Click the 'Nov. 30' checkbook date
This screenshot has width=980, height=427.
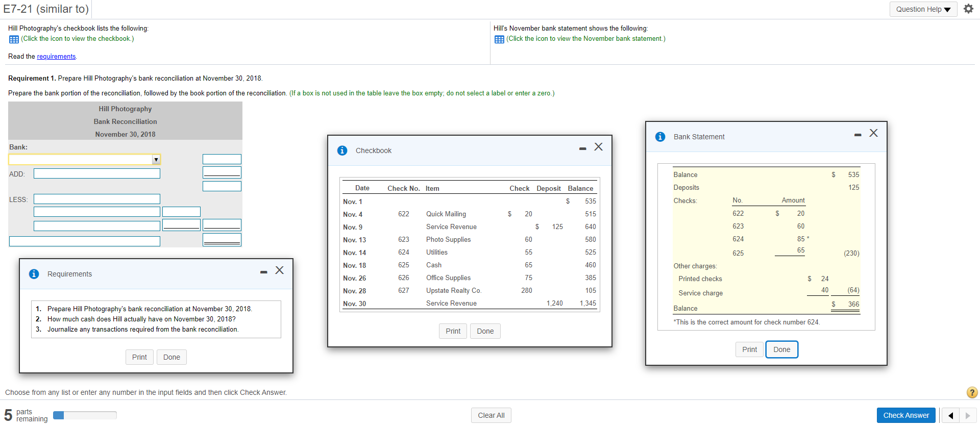coord(355,304)
